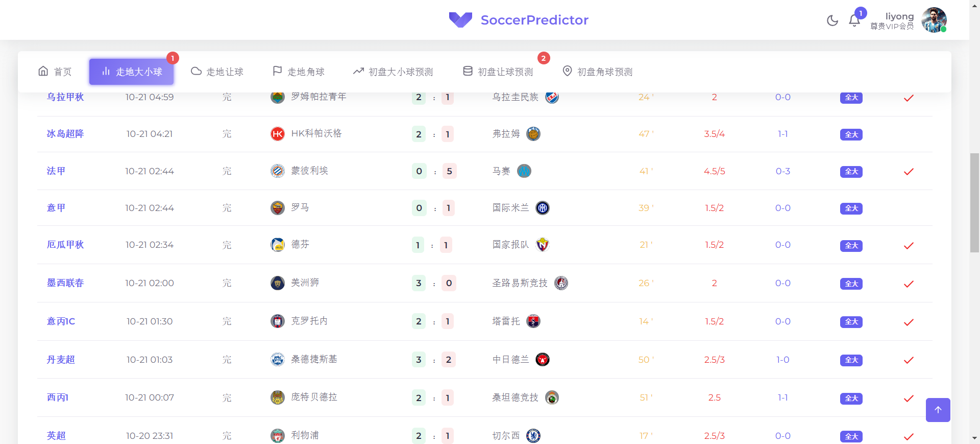Image resolution: width=980 pixels, height=444 pixels.
Task: Click 全大 badge in 丹麦超 row
Action: 851,360
